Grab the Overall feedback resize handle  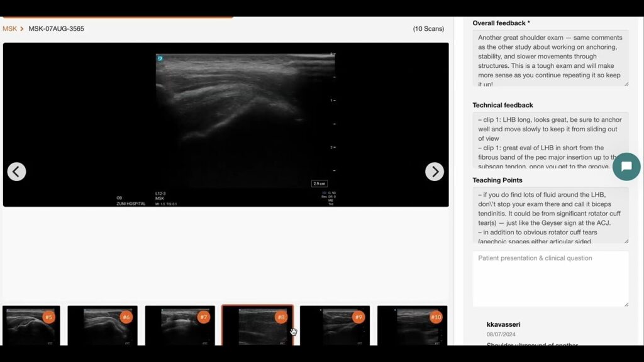click(626, 84)
